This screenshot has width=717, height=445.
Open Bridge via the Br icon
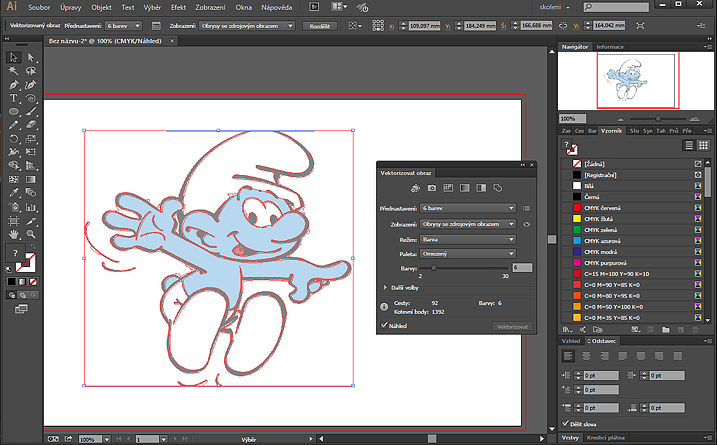point(314,7)
